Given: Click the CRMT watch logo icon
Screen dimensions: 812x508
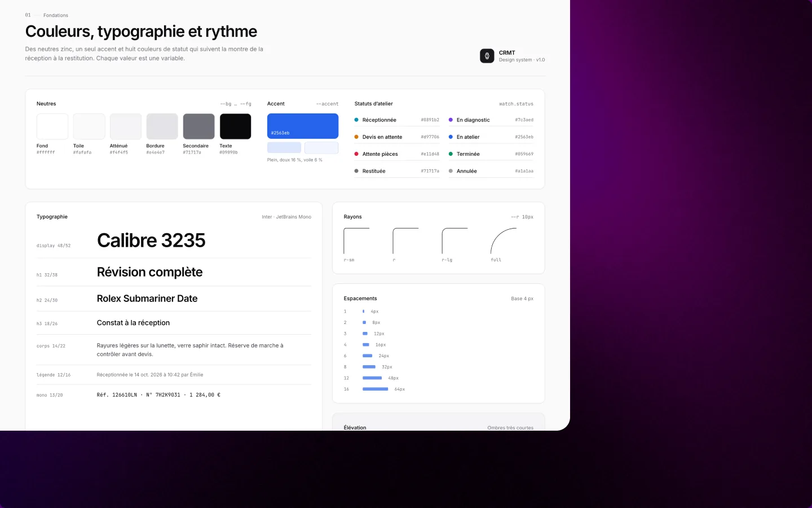Looking at the screenshot, I should point(487,56).
